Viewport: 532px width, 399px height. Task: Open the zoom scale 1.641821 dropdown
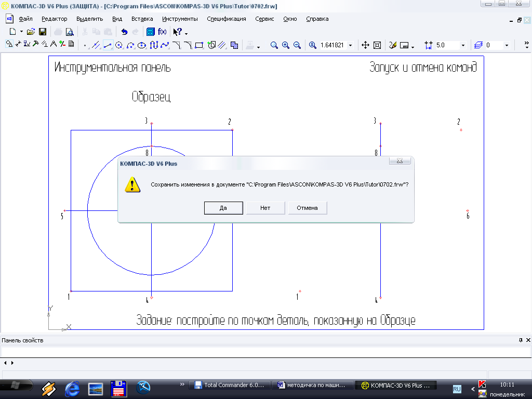click(351, 46)
